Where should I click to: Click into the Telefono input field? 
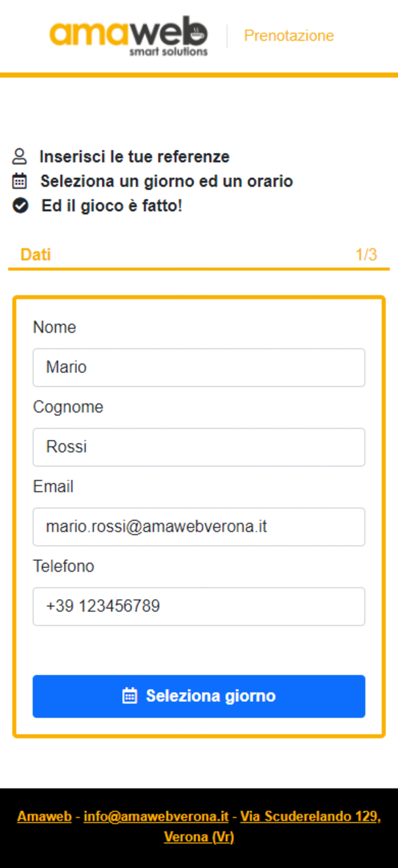[199, 606]
